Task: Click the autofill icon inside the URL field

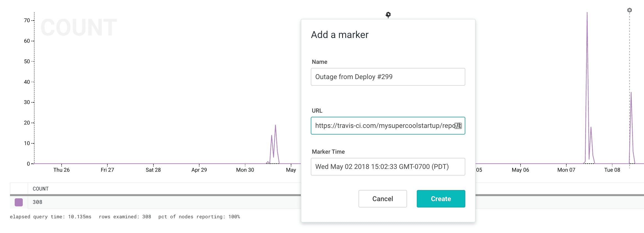Action: click(x=458, y=126)
